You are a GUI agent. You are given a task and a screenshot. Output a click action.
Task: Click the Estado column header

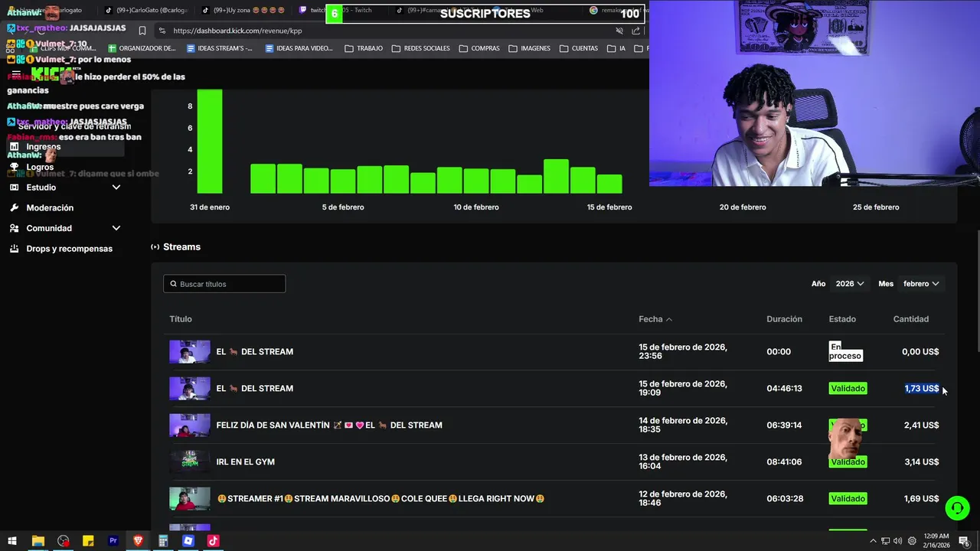point(842,319)
